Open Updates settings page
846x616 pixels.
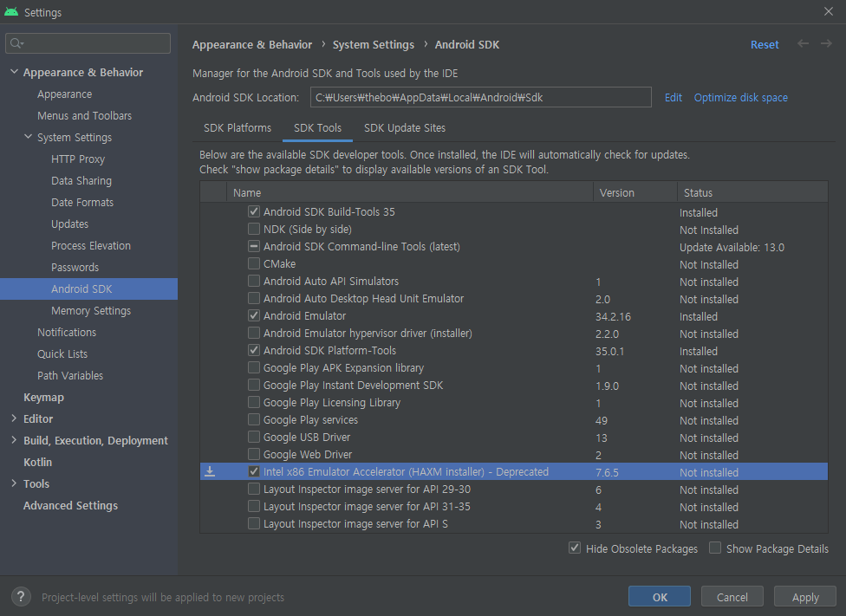pos(69,224)
